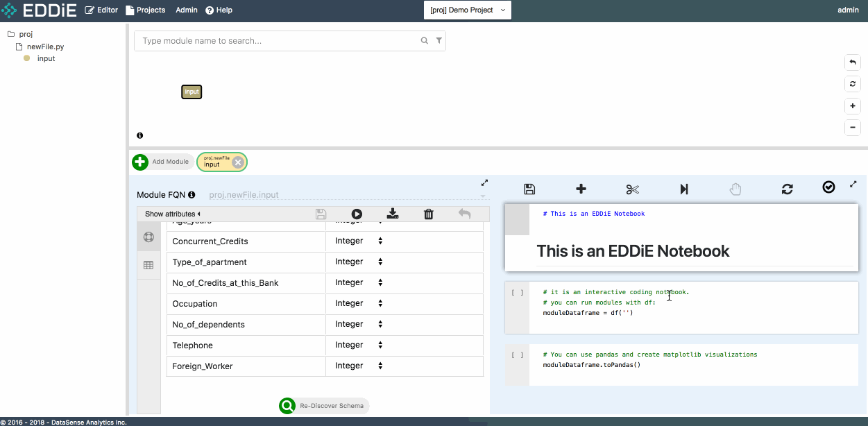Screen dimensions: 868x426
Task: Open the Admin menu
Action: coord(187,10)
